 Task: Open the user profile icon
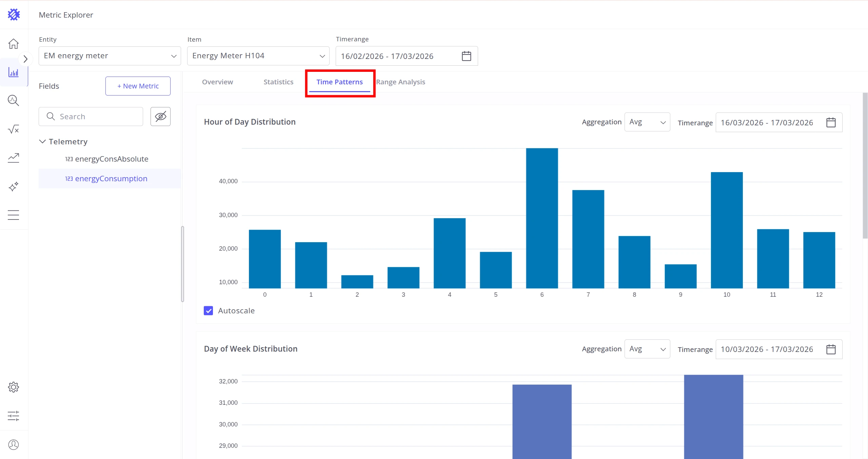point(14,444)
